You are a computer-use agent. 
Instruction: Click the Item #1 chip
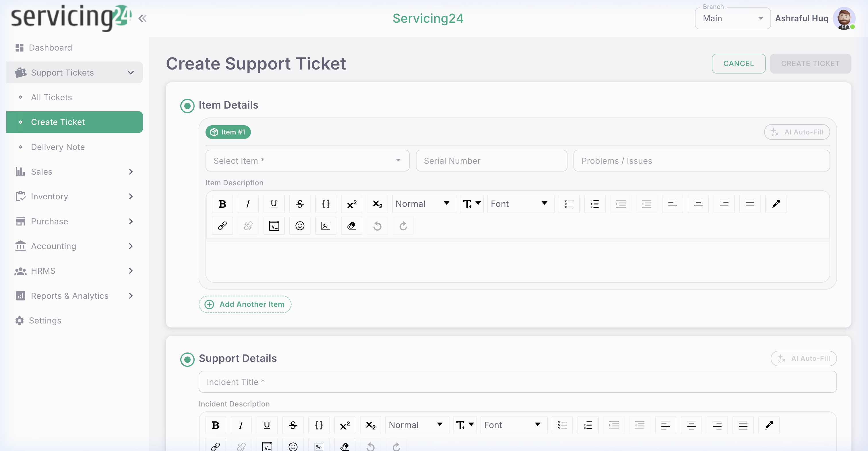[x=228, y=132]
